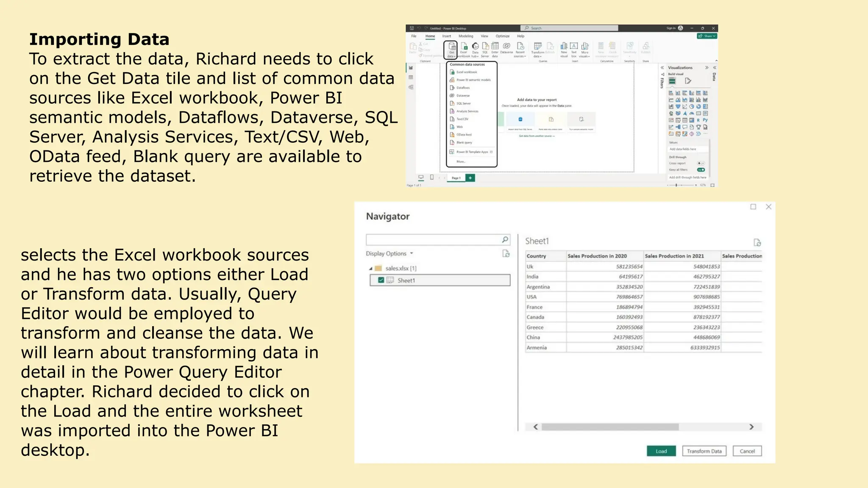
Task: Switch to desktop layout icon
Action: tap(421, 177)
